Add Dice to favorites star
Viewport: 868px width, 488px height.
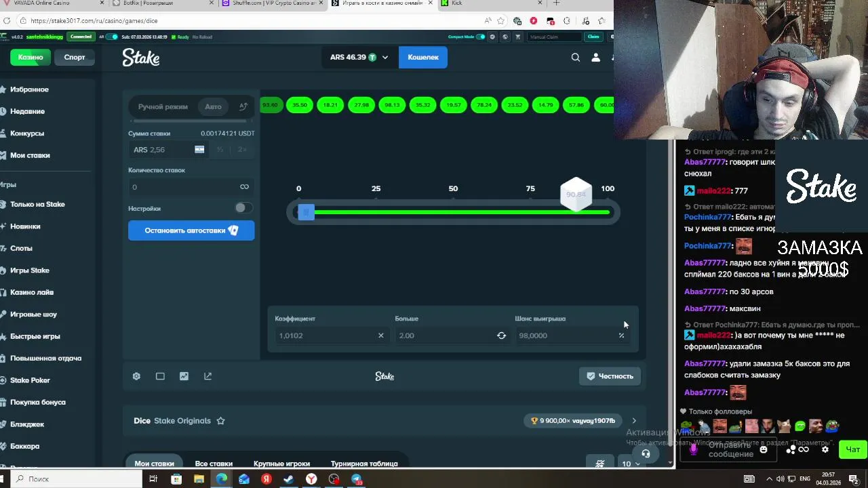pyautogui.click(x=220, y=421)
